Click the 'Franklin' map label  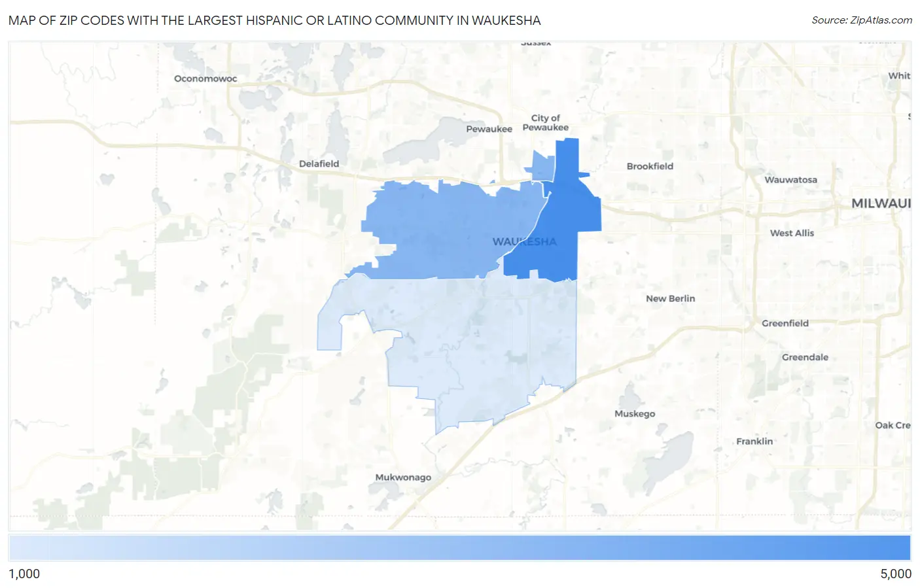[754, 441]
